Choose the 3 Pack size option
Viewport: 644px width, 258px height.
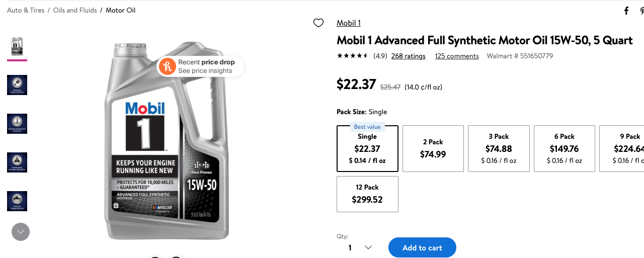click(499, 149)
